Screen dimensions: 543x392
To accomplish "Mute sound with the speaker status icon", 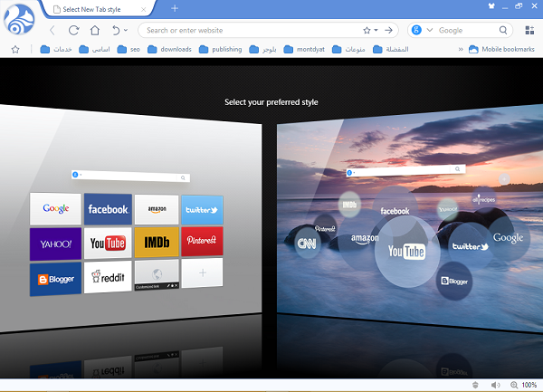I will (495, 385).
